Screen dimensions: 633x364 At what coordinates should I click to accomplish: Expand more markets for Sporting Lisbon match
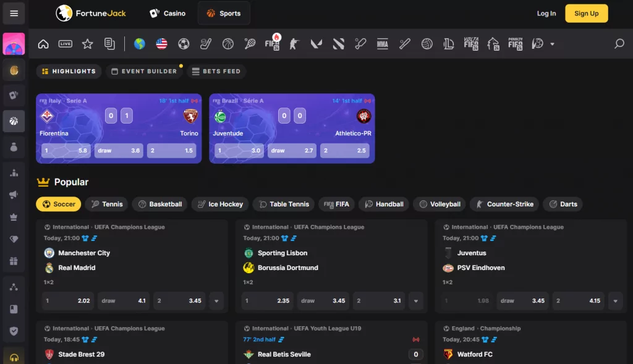(x=416, y=301)
